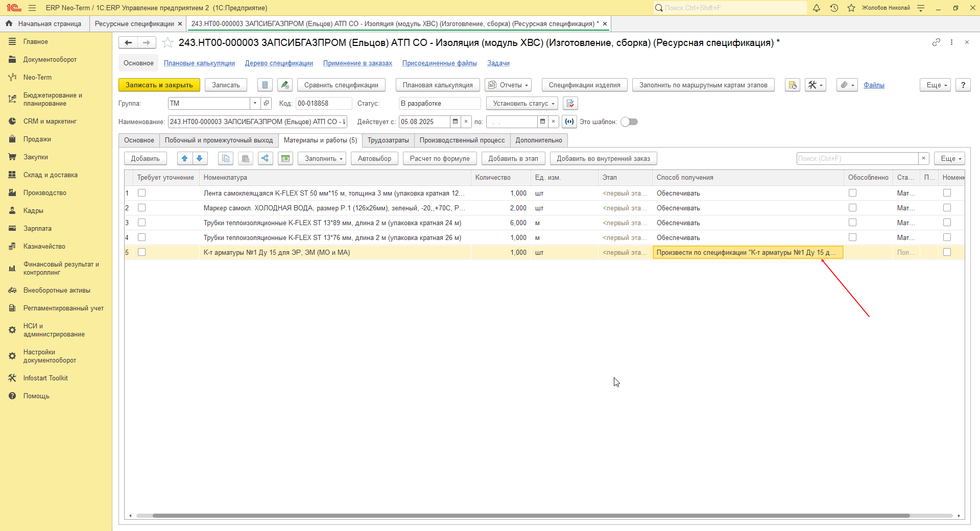Viewport: 980px width, 531px height.
Task: Switch to 'Производственный процесс' tab
Action: click(462, 140)
